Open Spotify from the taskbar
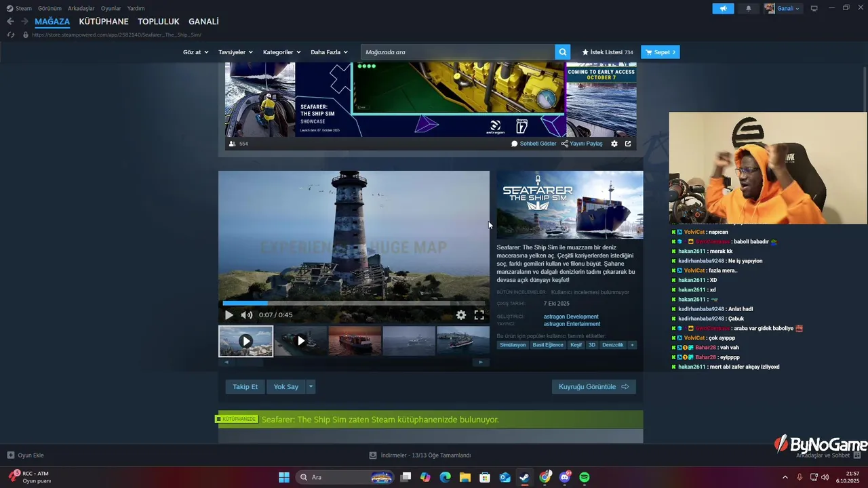 tap(585, 477)
